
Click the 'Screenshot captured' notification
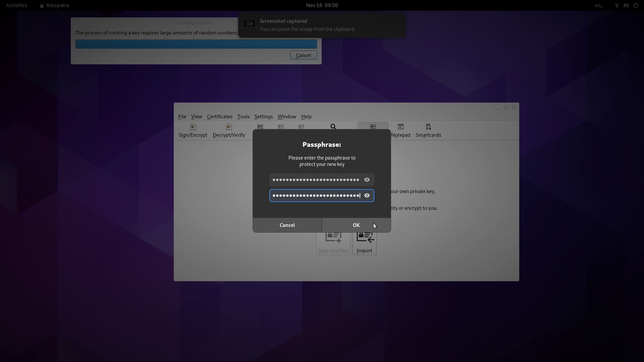[321, 25]
